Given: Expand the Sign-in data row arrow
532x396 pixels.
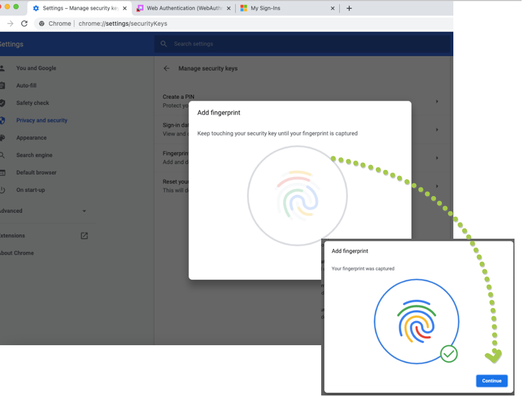Looking at the screenshot, I should tap(437, 129).
